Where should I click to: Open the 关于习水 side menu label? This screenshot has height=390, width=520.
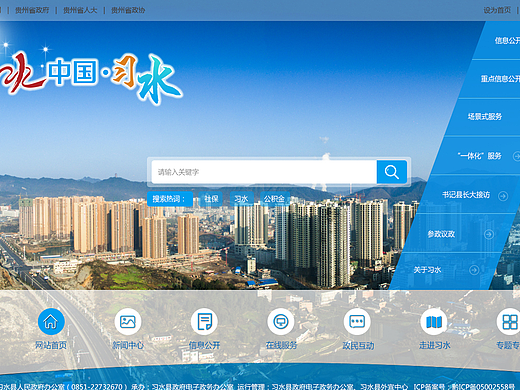(427, 270)
